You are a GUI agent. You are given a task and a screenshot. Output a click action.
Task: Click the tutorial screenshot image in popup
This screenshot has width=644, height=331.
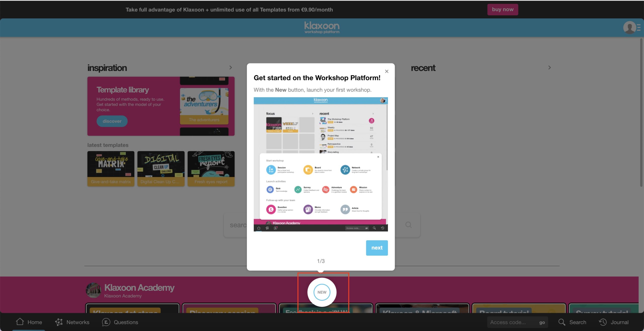tap(320, 164)
